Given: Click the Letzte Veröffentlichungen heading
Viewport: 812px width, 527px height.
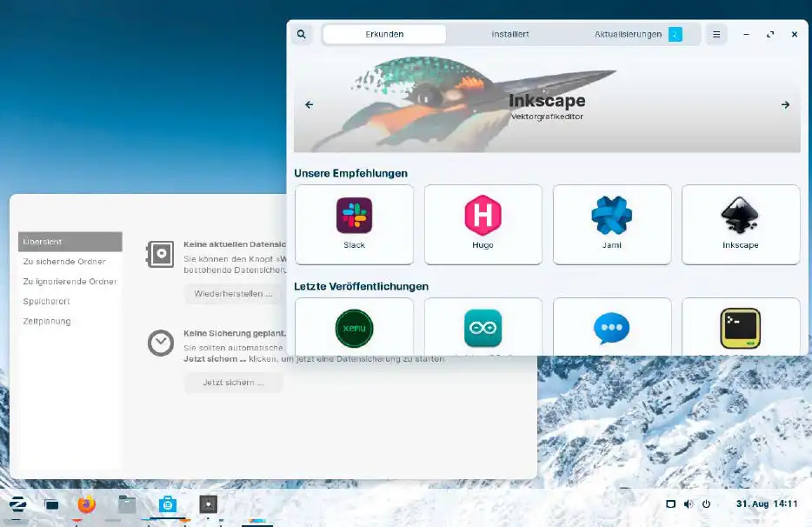Looking at the screenshot, I should click(x=361, y=286).
